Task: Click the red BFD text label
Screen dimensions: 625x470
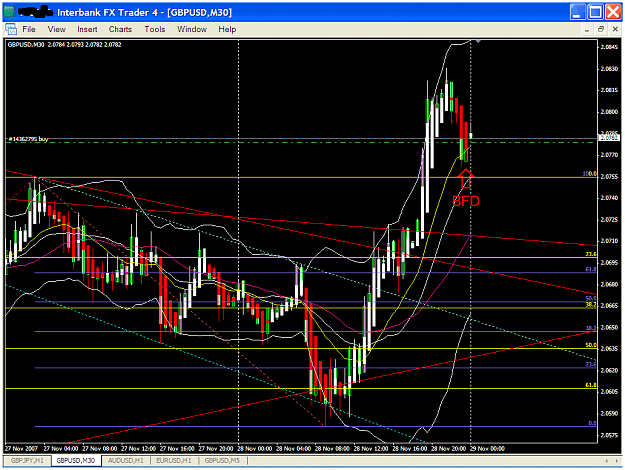Action: (x=466, y=201)
